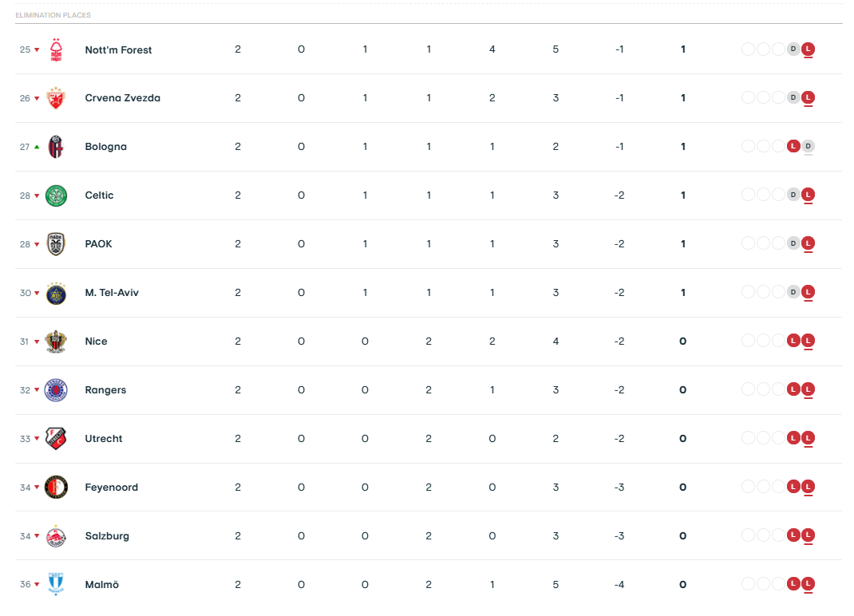The height and width of the screenshot is (616, 854).
Task: Click the Utrecht club crest
Action: click(x=56, y=439)
